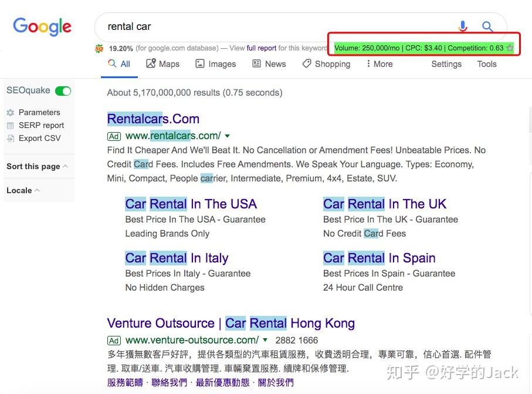Select the All search tab
This screenshot has width=532, height=394.
tap(119, 64)
